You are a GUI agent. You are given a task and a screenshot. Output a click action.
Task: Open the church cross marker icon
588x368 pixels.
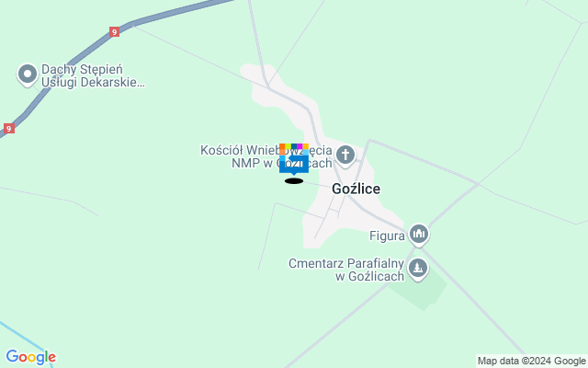tap(345, 155)
